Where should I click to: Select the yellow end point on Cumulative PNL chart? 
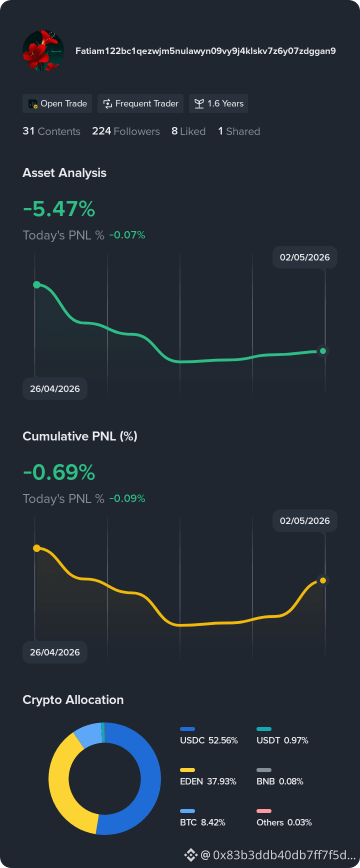coord(323,580)
